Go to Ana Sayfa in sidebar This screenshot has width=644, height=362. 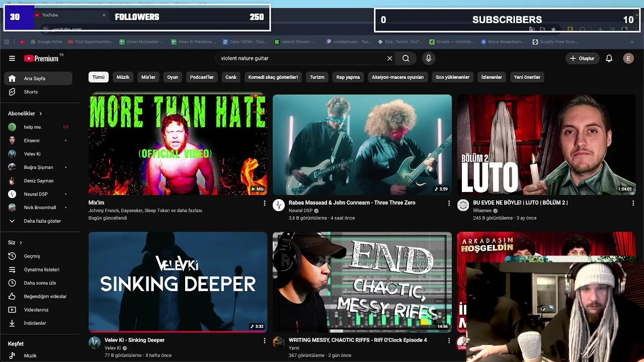click(38, 78)
